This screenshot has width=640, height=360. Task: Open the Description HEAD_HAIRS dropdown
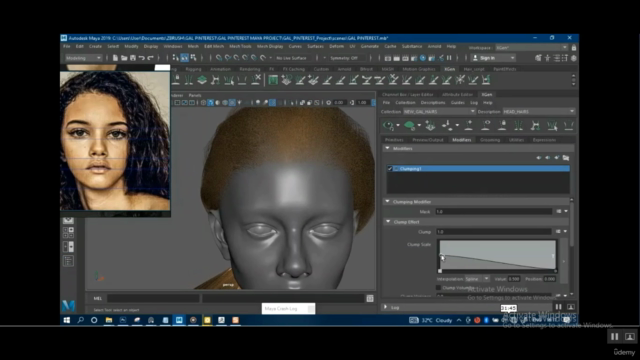click(x=538, y=111)
